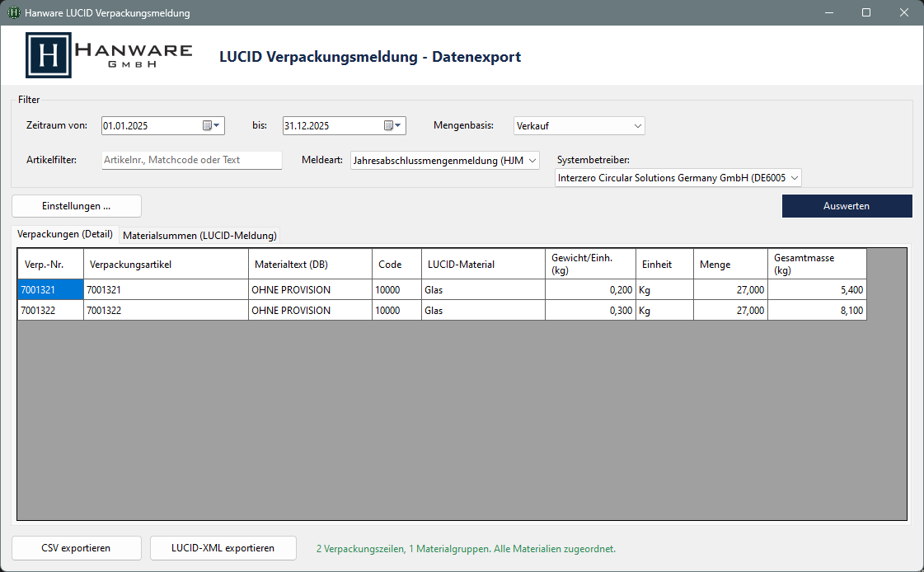Open the Systembetreiber Interzero dropdown
The width and height of the screenshot is (924, 572).
click(794, 177)
